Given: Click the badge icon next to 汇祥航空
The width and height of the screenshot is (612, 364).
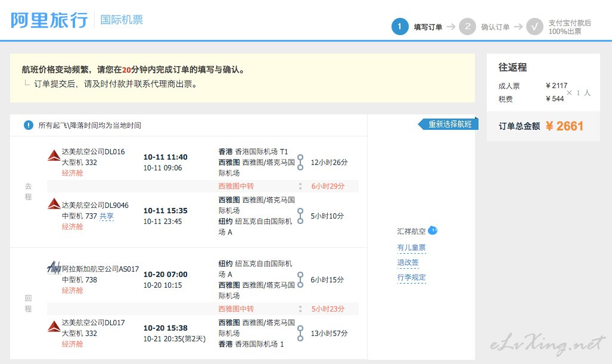Looking at the screenshot, I should tap(433, 230).
